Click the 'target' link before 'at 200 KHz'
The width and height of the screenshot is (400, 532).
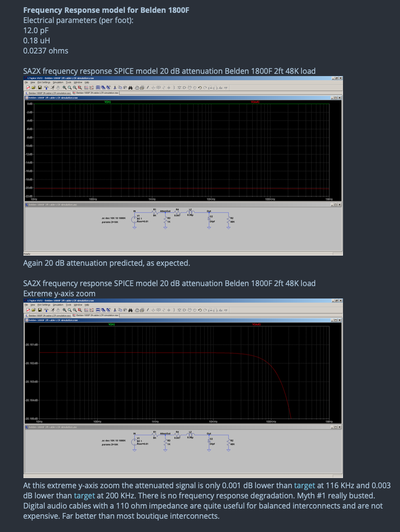84,495
